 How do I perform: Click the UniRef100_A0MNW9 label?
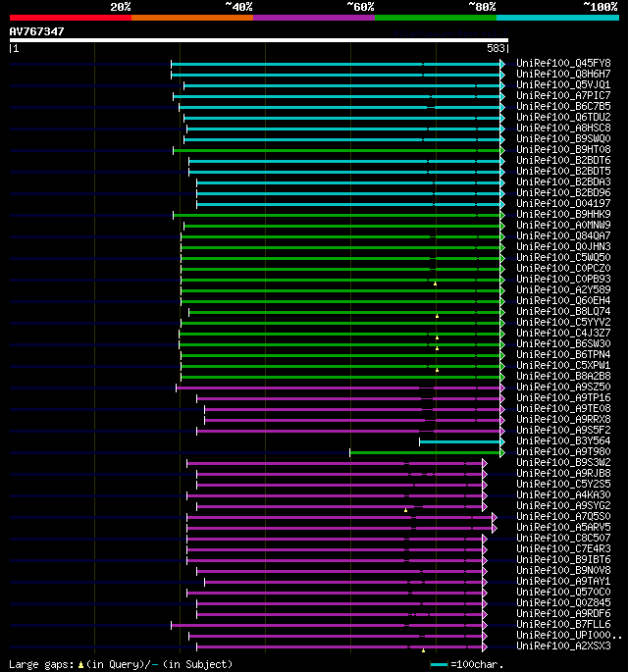pos(563,225)
